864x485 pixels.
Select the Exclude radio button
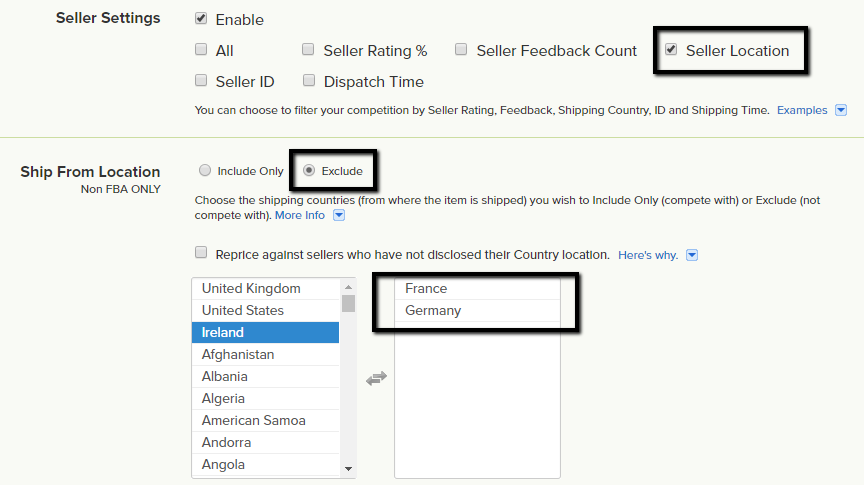pyautogui.click(x=309, y=171)
